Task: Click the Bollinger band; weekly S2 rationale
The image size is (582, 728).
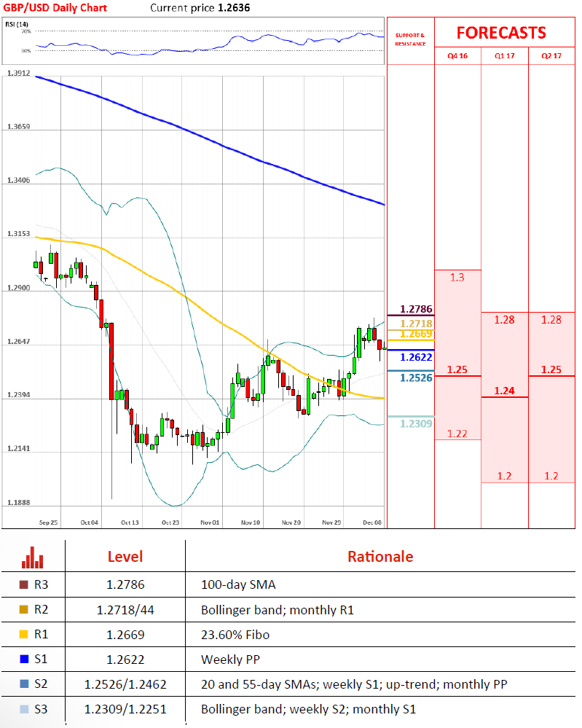Action: point(308,710)
